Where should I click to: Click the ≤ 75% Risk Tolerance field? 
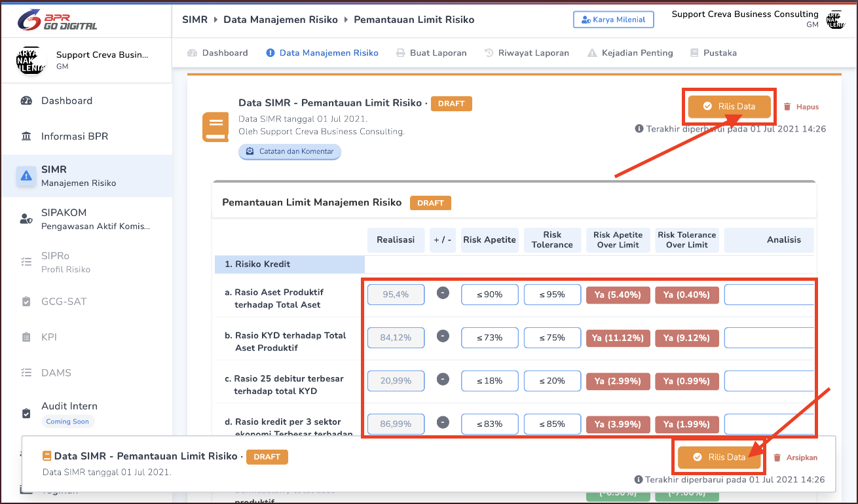(x=553, y=338)
